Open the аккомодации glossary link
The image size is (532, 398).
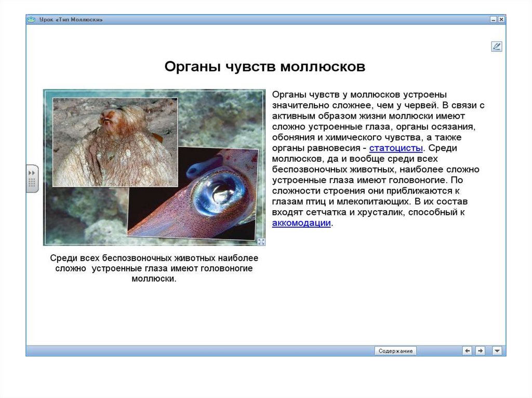coord(301,223)
